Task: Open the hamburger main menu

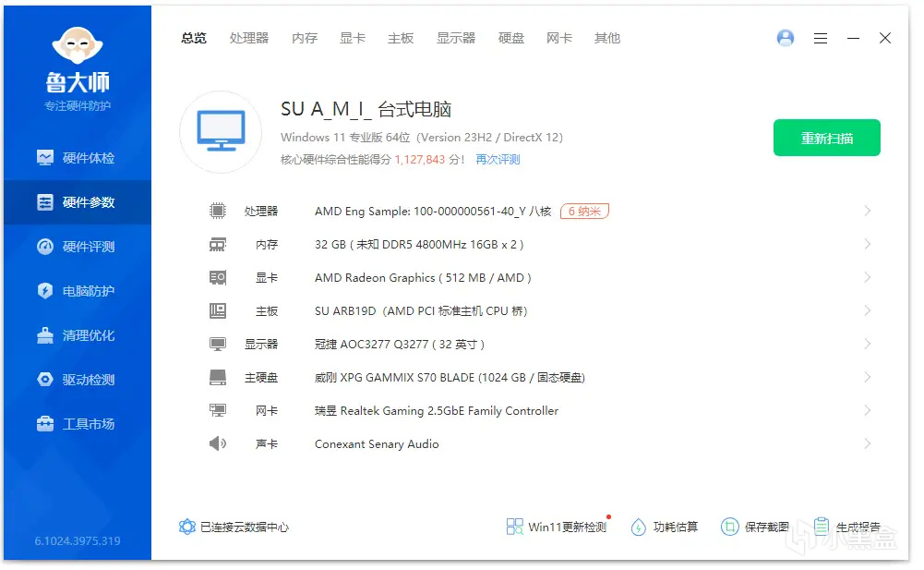Action: (821, 39)
